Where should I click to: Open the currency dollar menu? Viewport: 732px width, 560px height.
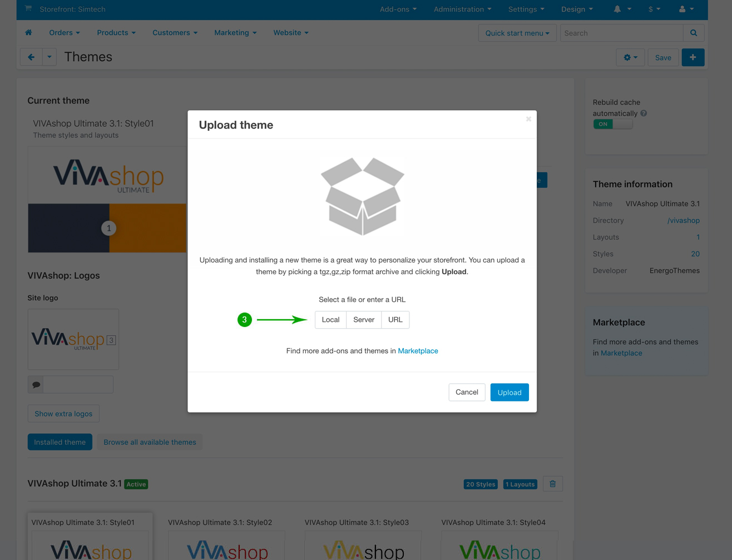654,9
